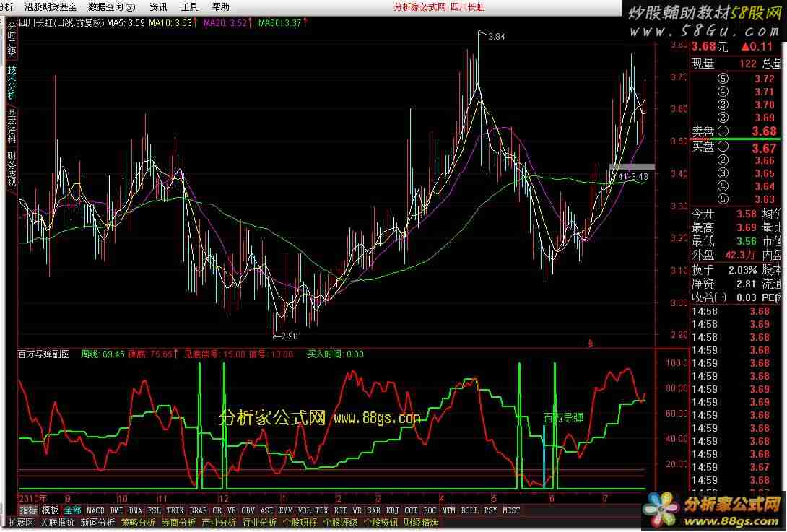Screen dimensions: 787x532
Task: Open the 行业分析 tab
Action: click(259, 523)
